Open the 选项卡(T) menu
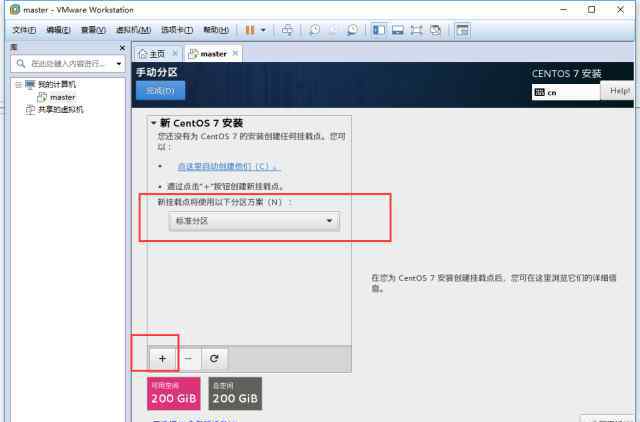 pos(177,30)
